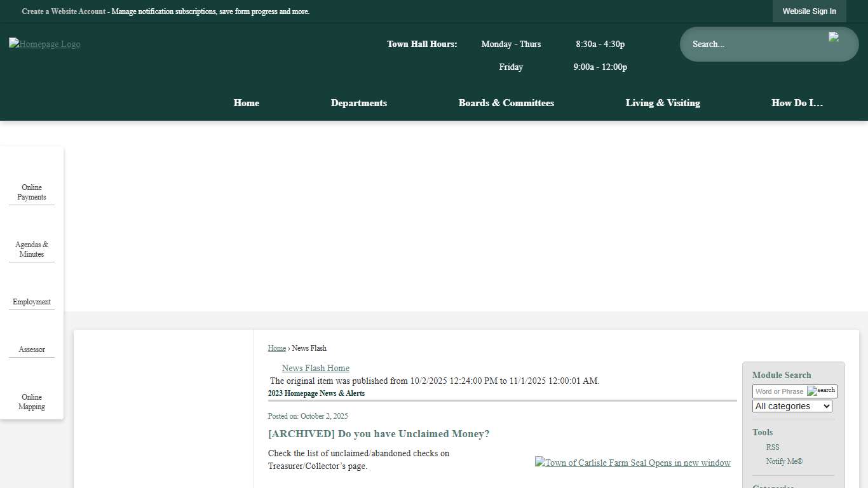Go to Employment quick link
The height and width of the screenshot is (488, 868).
(x=32, y=302)
